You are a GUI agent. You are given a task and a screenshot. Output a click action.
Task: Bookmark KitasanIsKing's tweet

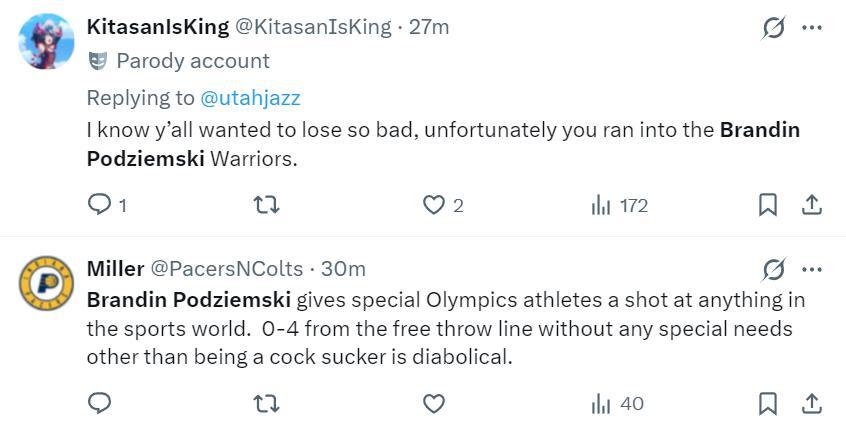[768, 205]
